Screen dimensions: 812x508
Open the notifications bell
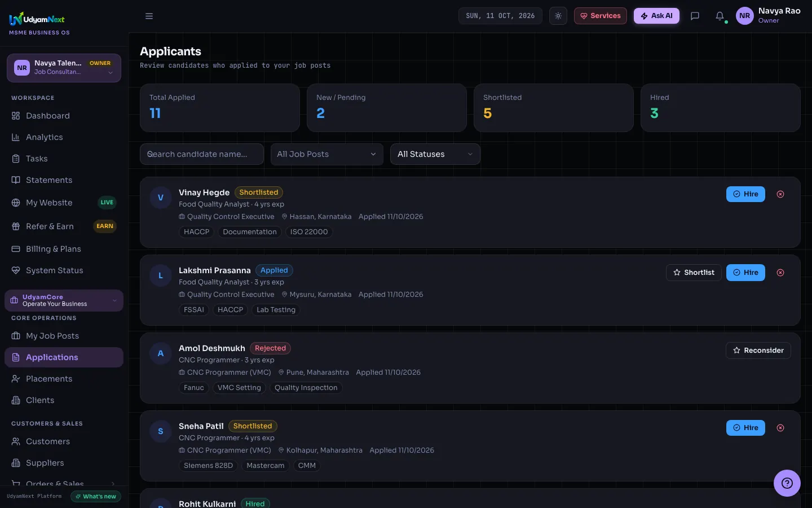[720, 16]
